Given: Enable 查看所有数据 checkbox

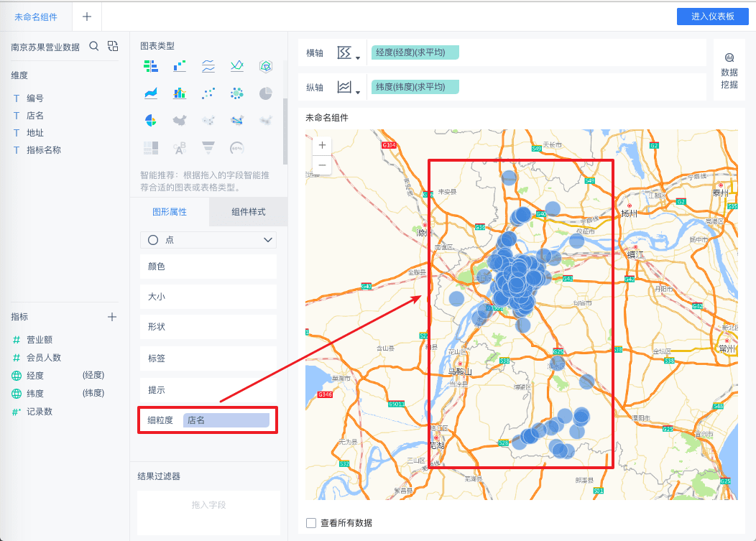Looking at the screenshot, I should [311, 522].
